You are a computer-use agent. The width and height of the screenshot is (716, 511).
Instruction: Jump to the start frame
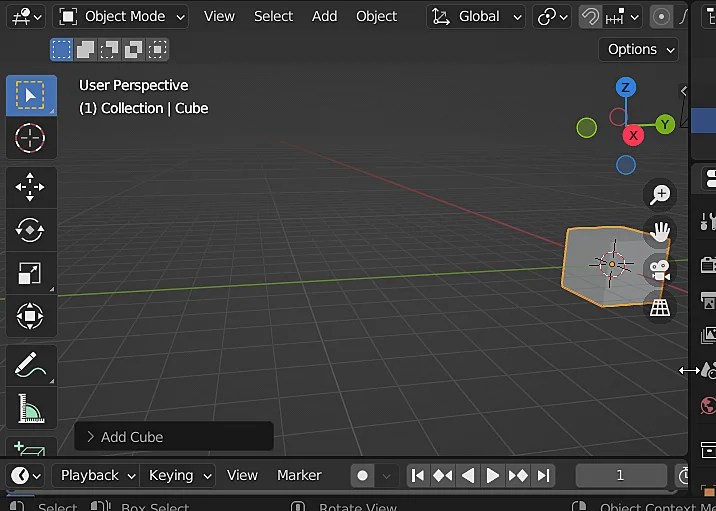click(x=418, y=476)
